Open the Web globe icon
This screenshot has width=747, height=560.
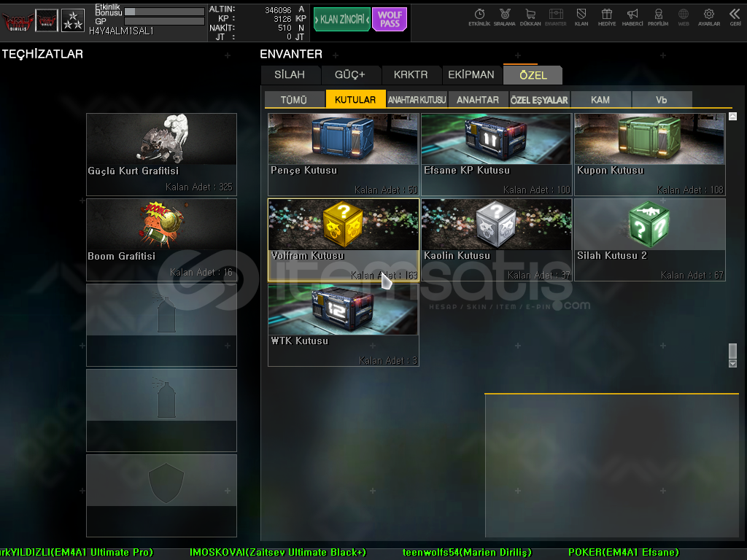coord(683,17)
